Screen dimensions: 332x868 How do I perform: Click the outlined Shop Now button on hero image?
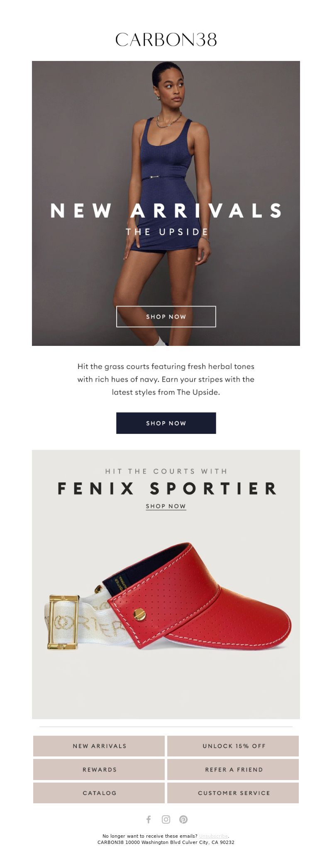pyautogui.click(x=166, y=316)
